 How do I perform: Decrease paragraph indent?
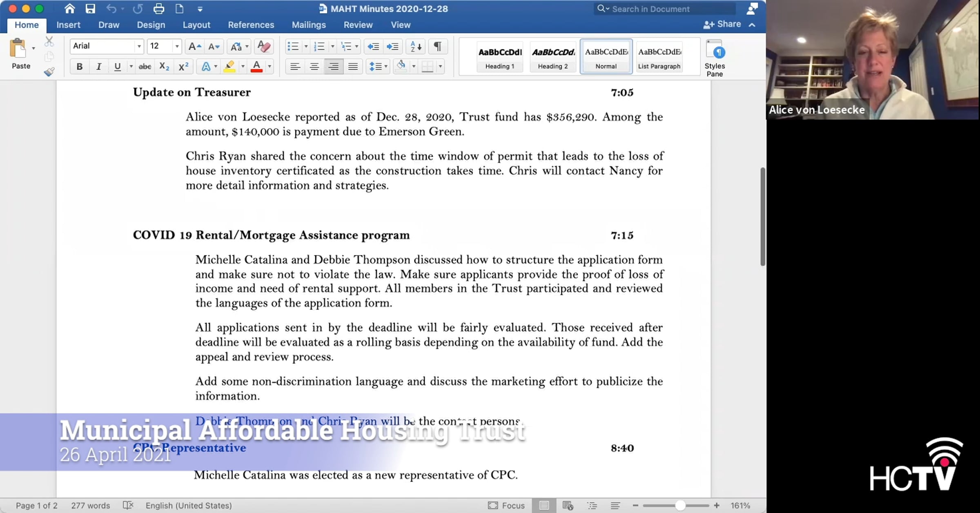click(x=373, y=46)
